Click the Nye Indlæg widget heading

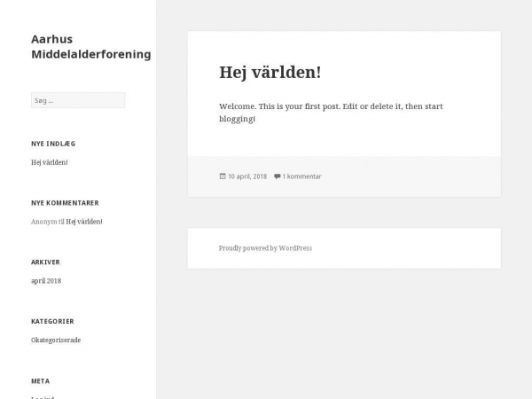click(53, 144)
